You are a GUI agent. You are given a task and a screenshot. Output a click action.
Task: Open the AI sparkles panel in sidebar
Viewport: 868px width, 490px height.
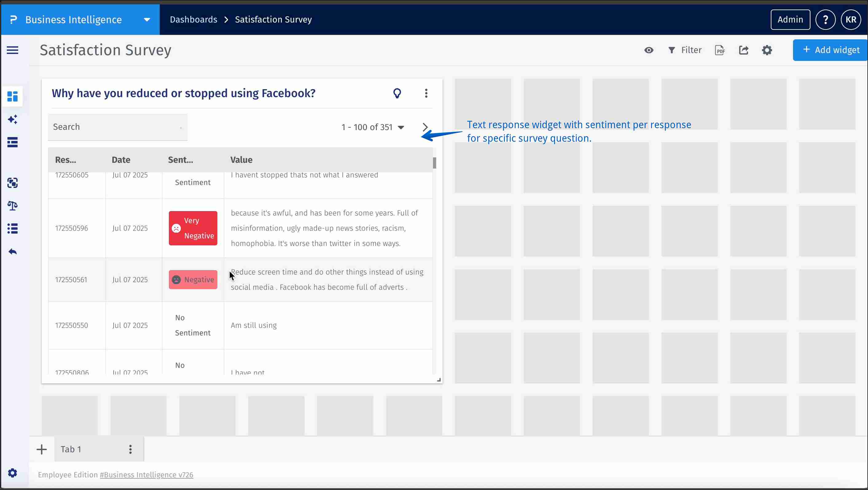pyautogui.click(x=13, y=119)
